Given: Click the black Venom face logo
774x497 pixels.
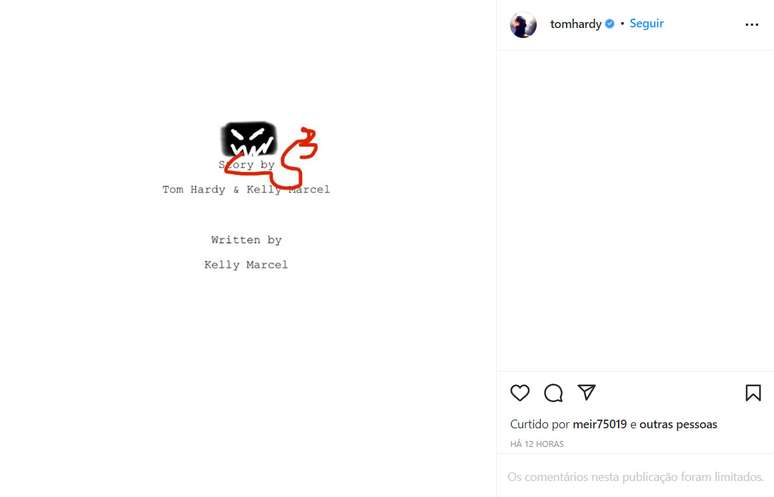Looking at the screenshot, I should (x=248, y=137).
